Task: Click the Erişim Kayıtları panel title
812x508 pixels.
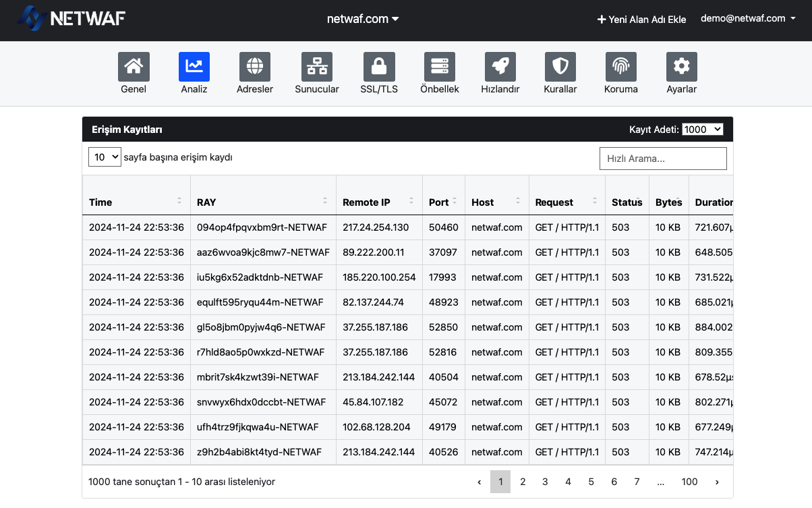Action: 127,130
